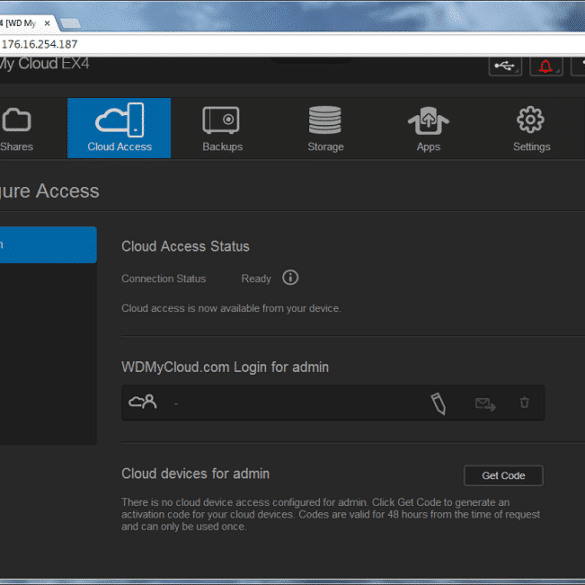Click the Connection Status info icon
Screen dimensions: 585x585
click(290, 278)
